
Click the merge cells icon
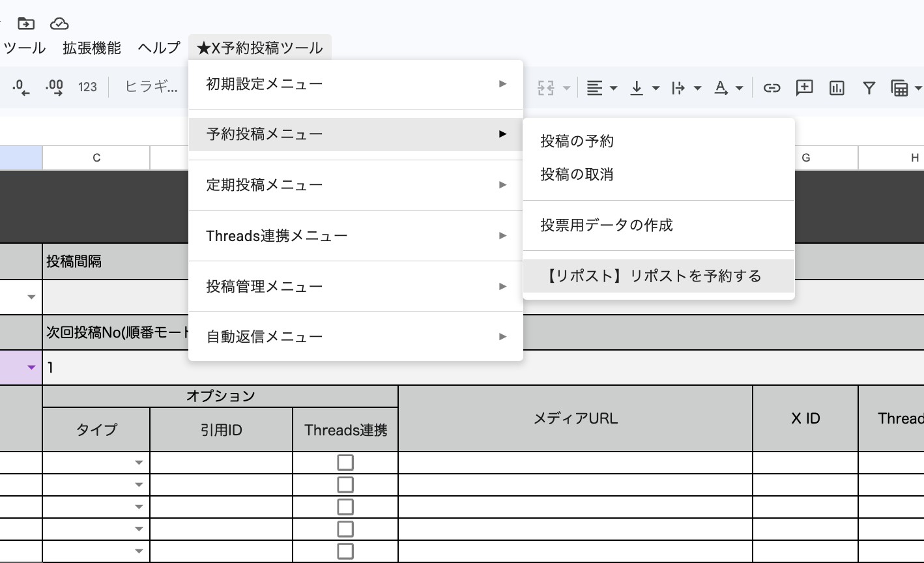[546, 87]
